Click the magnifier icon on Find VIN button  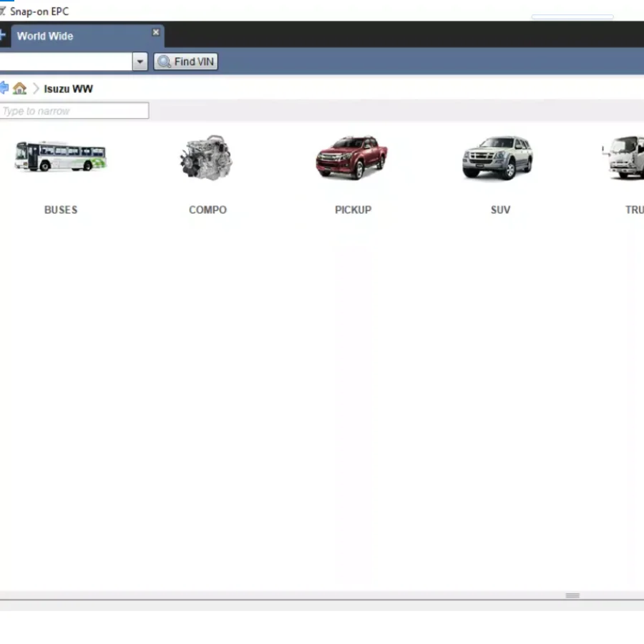point(165,62)
